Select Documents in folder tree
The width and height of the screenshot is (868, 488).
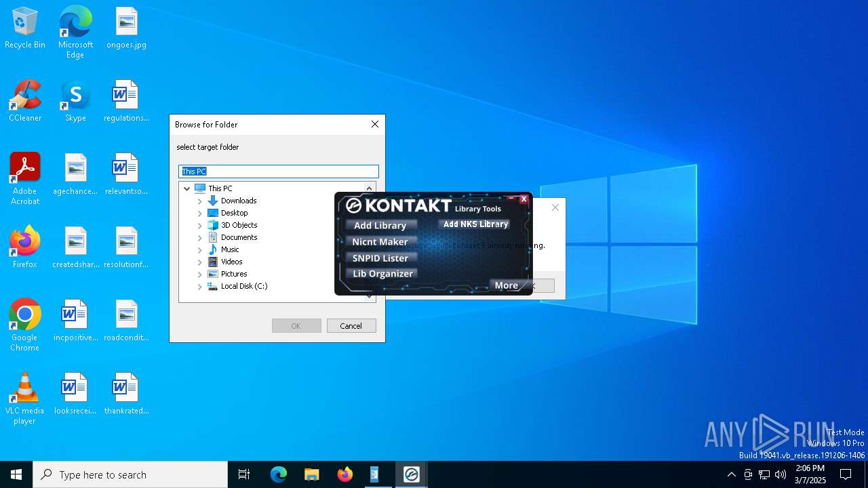click(x=239, y=237)
